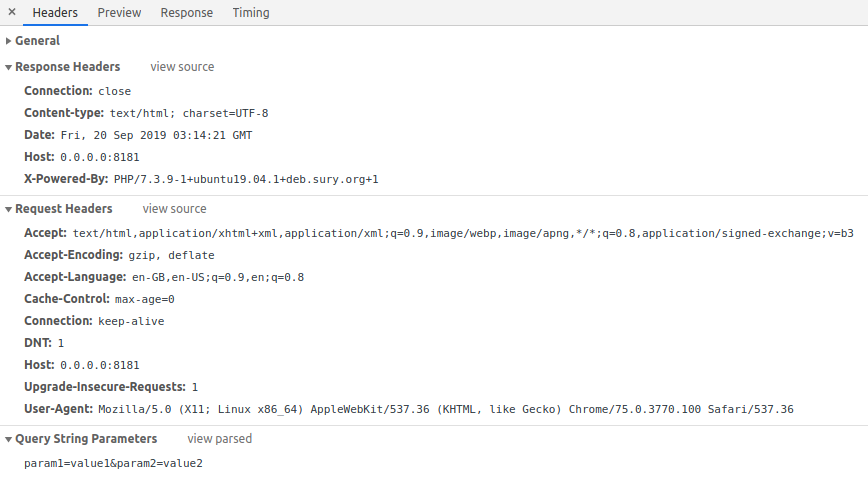Viewport: 868px width, 478px height.
Task: Click the User-Agent header value
Action: pyautogui.click(x=445, y=409)
